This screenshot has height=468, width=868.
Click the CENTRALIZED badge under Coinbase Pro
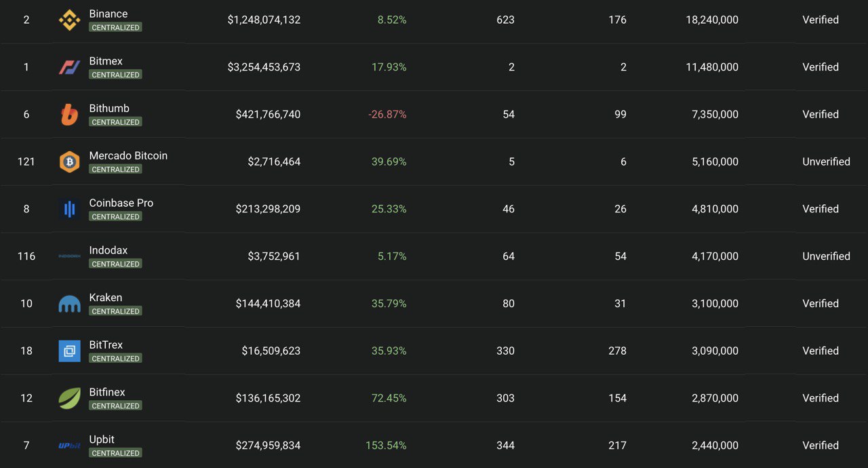[x=115, y=216]
